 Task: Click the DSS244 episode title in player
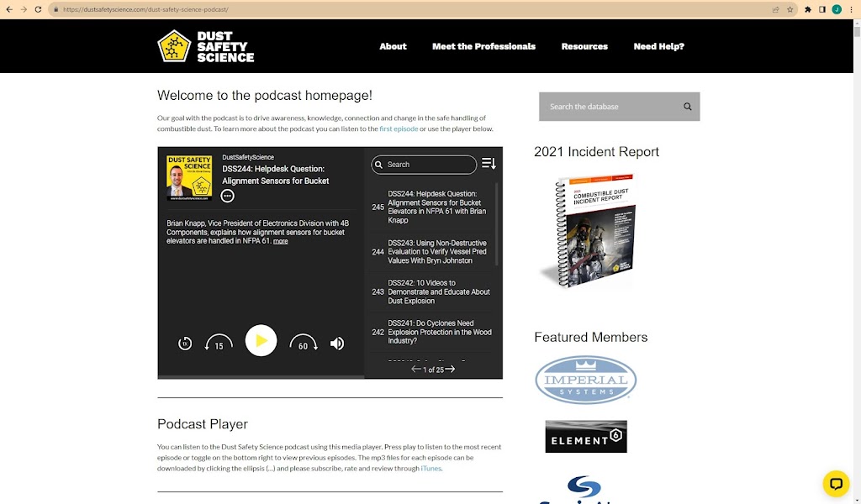276,175
